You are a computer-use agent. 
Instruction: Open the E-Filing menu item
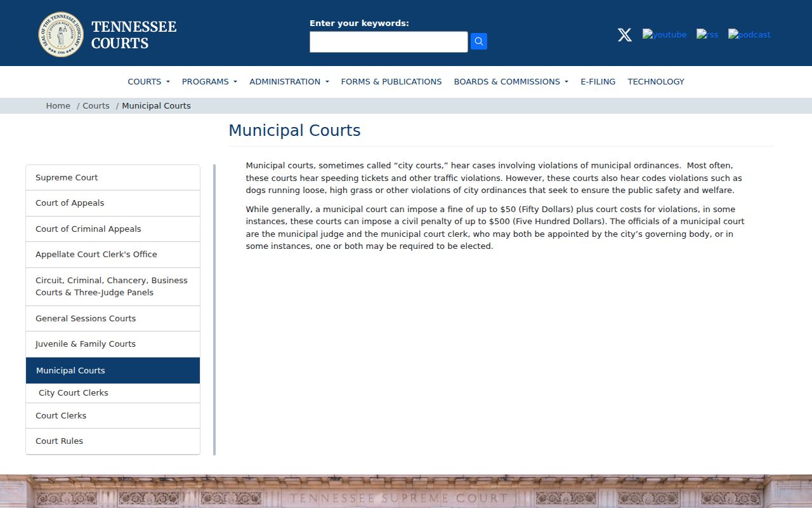pyautogui.click(x=598, y=81)
